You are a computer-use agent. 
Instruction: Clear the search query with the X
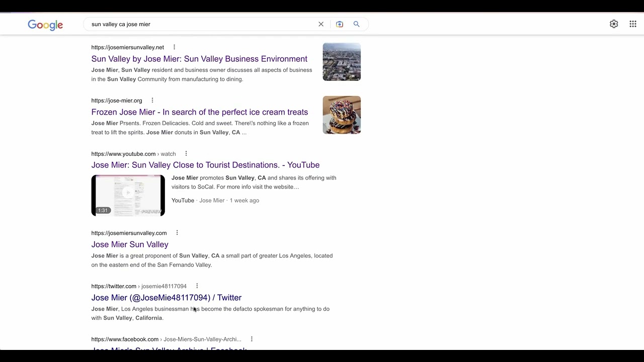coord(321,24)
